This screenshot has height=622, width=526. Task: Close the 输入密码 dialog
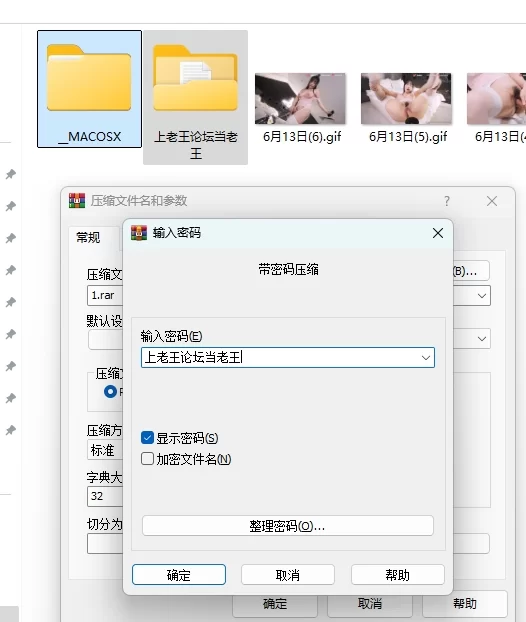(x=438, y=233)
